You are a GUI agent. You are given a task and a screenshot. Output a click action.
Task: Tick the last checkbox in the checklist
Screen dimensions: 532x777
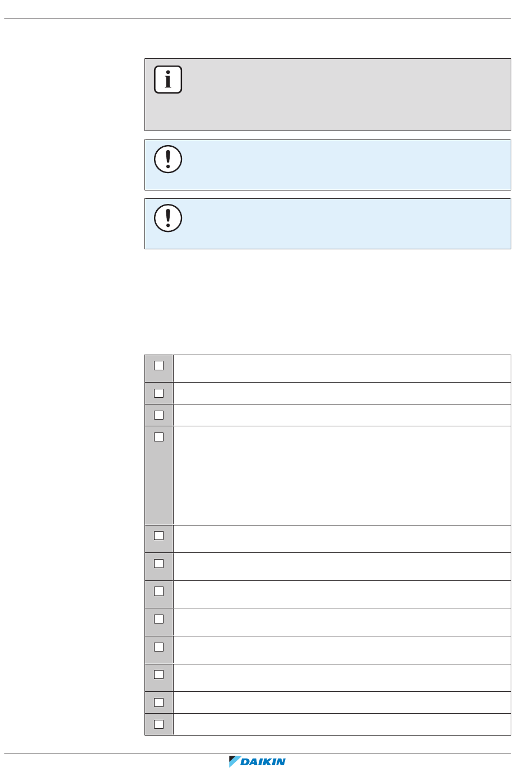(x=159, y=724)
